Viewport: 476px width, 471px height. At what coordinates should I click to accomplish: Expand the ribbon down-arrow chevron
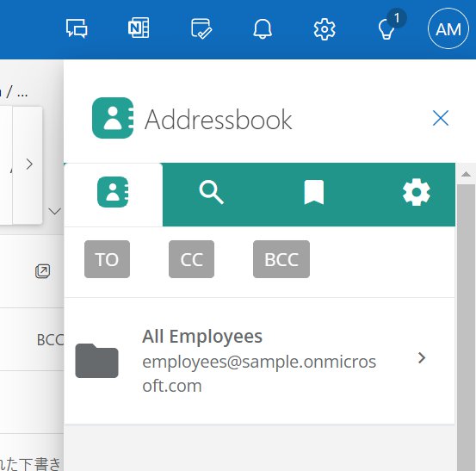coord(54,211)
